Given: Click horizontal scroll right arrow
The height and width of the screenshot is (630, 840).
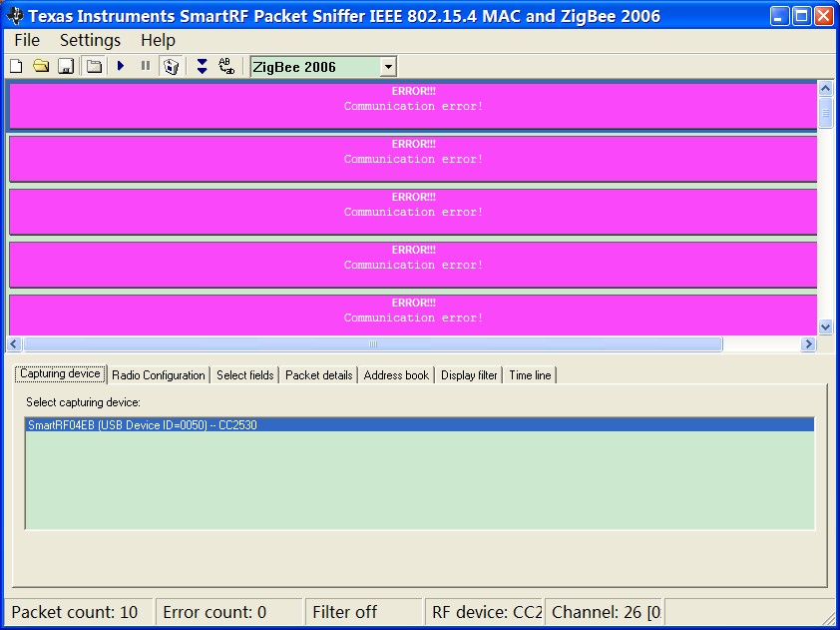Looking at the screenshot, I should 808,344.
